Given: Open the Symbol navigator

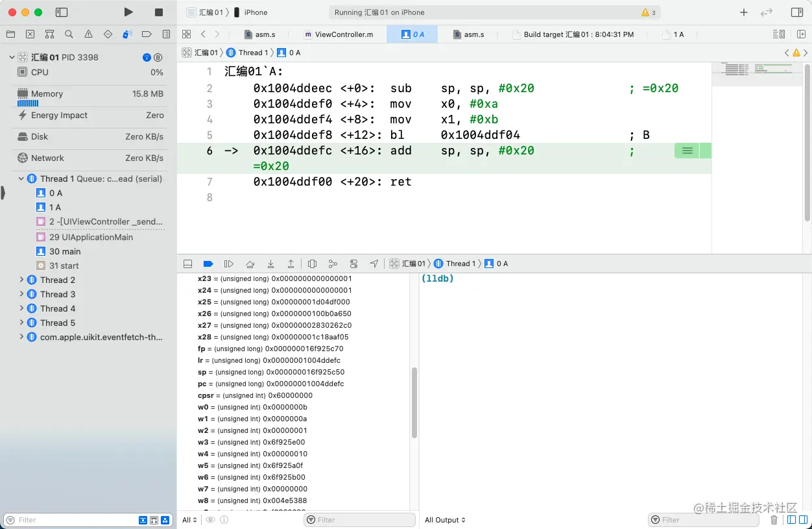Looking at the screenshot, I should coord(49,34).
